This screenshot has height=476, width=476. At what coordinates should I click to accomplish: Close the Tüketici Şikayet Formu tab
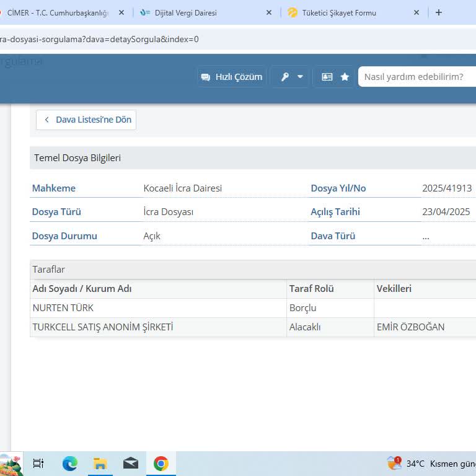point(416,12)
